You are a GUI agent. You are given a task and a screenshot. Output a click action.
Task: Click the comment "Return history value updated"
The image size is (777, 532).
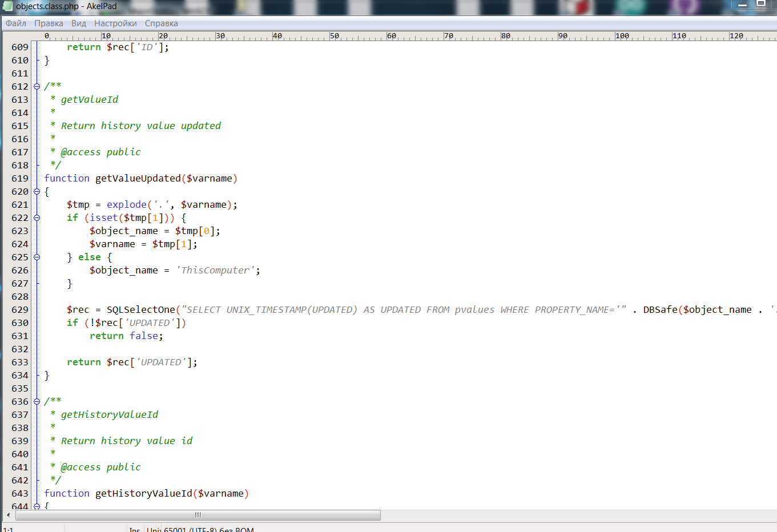(x=141, y=126)
